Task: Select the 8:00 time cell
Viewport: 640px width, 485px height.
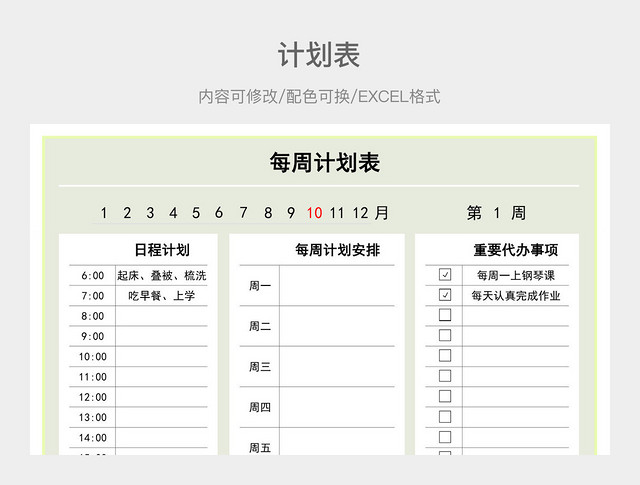Action: pyautogui.click(x=93, y=316)
